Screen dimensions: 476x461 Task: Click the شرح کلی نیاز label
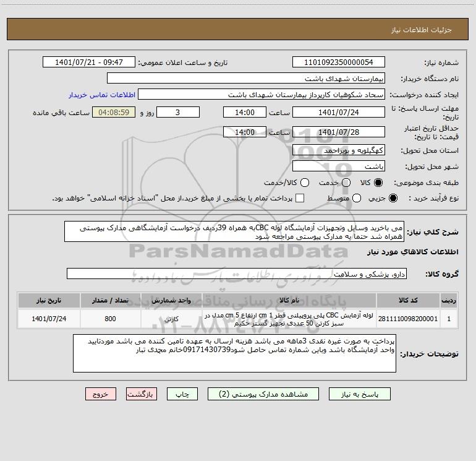(433, 232)
